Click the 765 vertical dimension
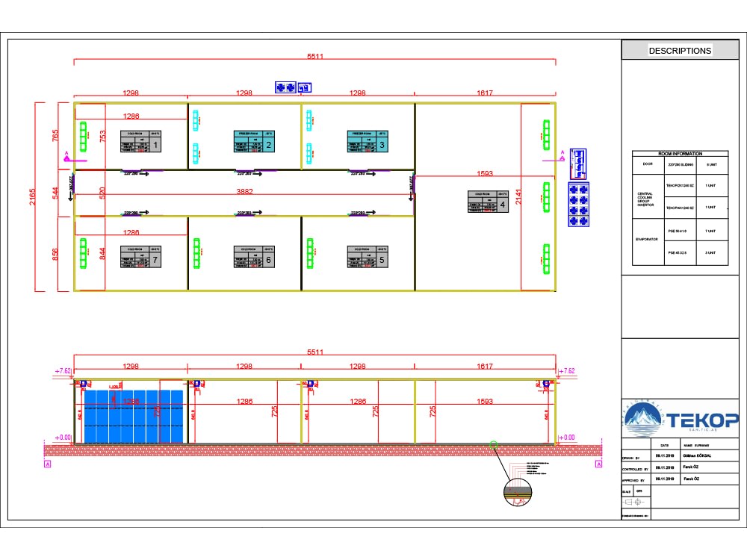 pyautogui.click(x=55, y=136)
